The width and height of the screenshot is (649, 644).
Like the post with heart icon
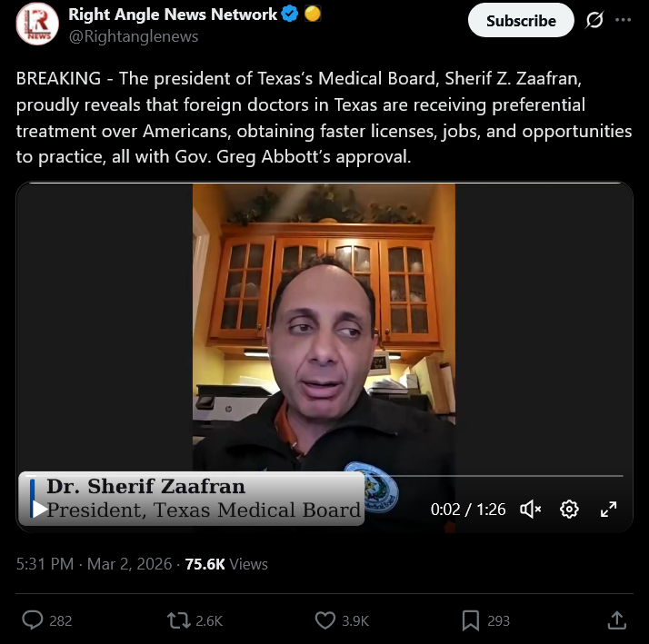click(324, 620)
